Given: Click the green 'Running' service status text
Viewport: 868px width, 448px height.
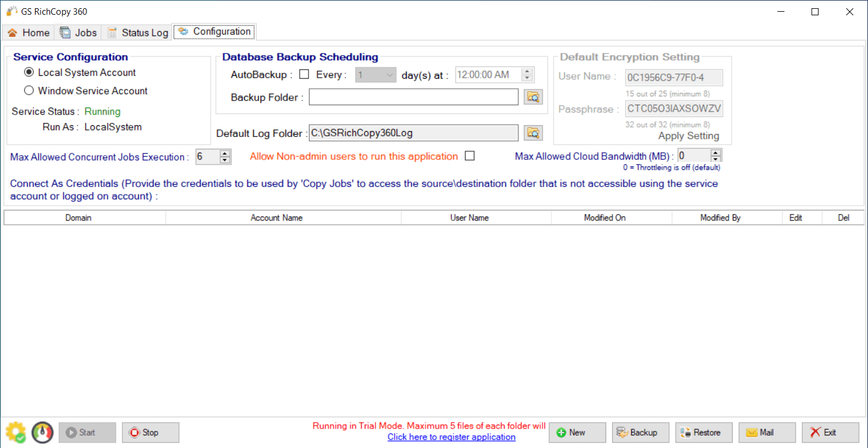Looking at the screenshot, I should 102,112.
